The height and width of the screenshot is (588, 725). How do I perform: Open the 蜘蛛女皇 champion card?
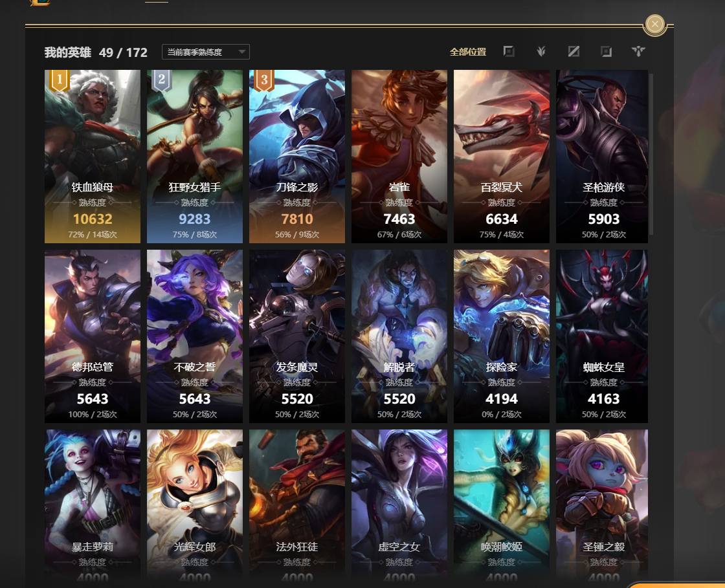point(602,336)
